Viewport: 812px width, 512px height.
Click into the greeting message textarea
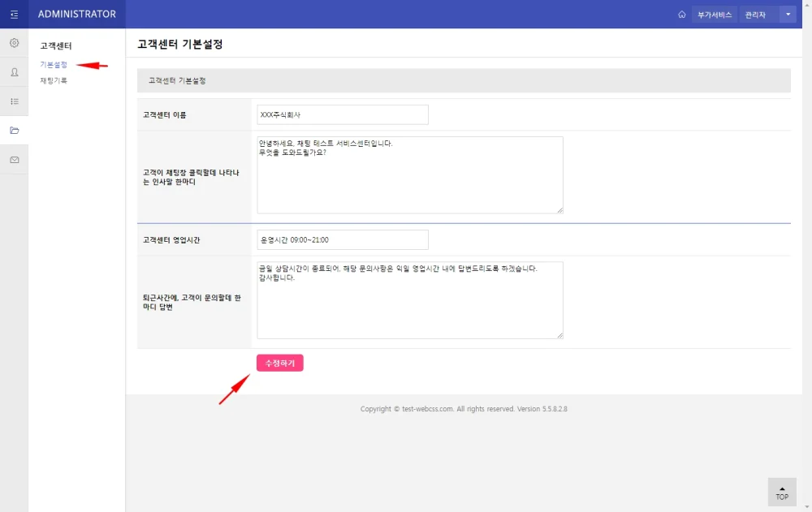pyautogui.click(x=410, y=175)
